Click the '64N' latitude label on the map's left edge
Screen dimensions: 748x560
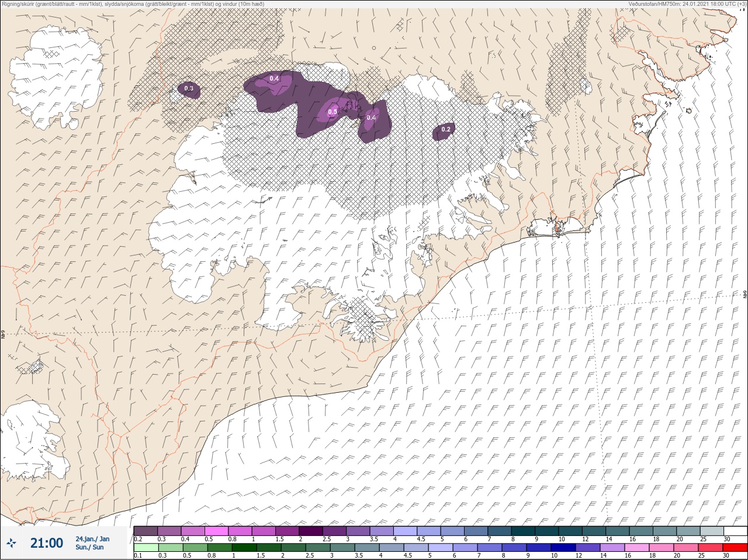3,336
